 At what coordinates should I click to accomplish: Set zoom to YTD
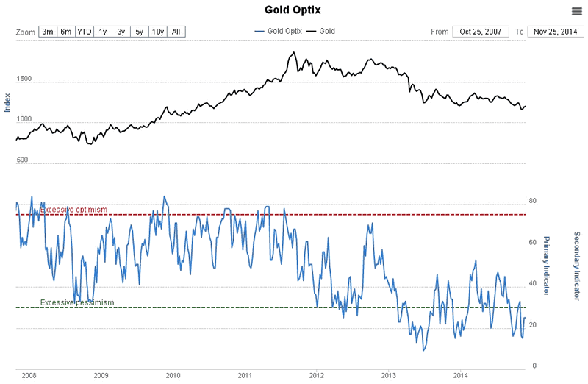tap(85, 32)
